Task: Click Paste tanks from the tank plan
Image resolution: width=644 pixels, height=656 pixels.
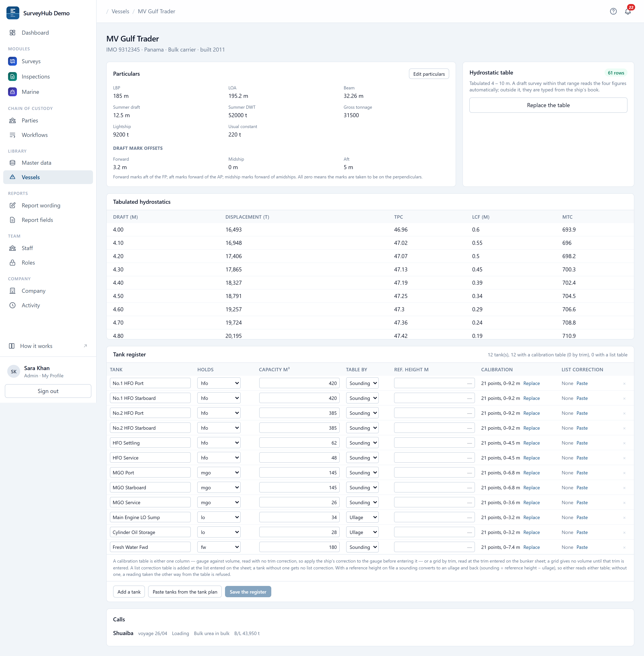Action: 185,592
